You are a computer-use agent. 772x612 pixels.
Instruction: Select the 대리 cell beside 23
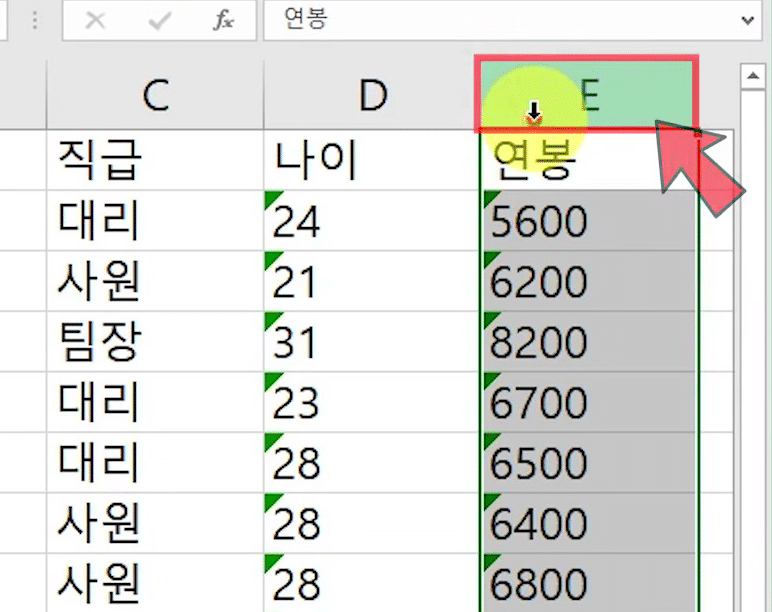pyautogui.click(x=155, y=402)
